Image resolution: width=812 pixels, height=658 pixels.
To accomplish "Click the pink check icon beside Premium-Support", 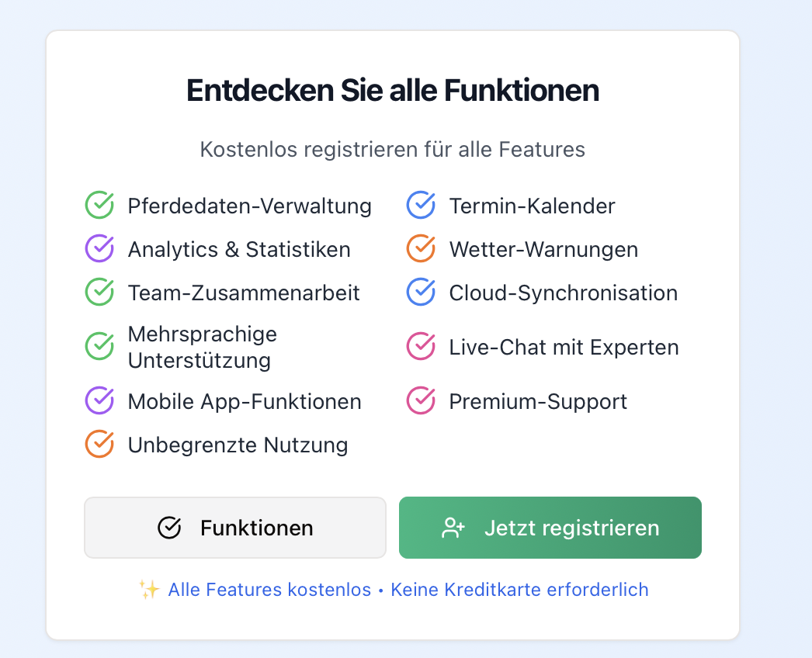I will tap(421, 401).
